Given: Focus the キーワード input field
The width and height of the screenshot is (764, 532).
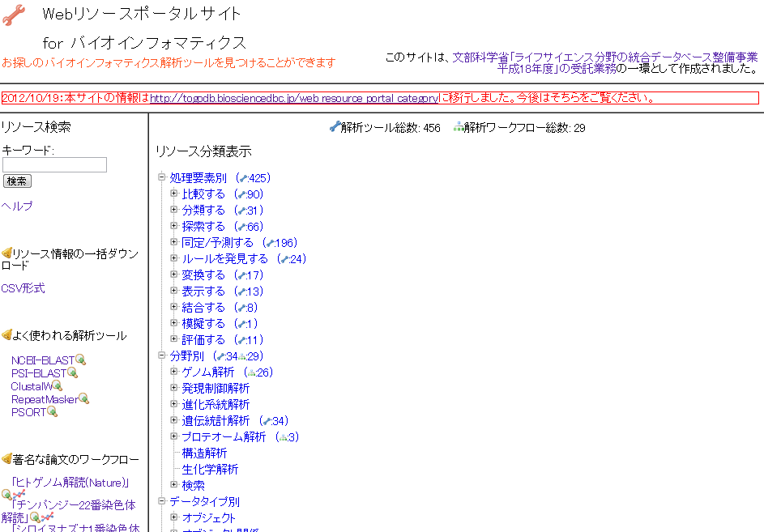Looking at the screenshot, I should coord(54,165).
